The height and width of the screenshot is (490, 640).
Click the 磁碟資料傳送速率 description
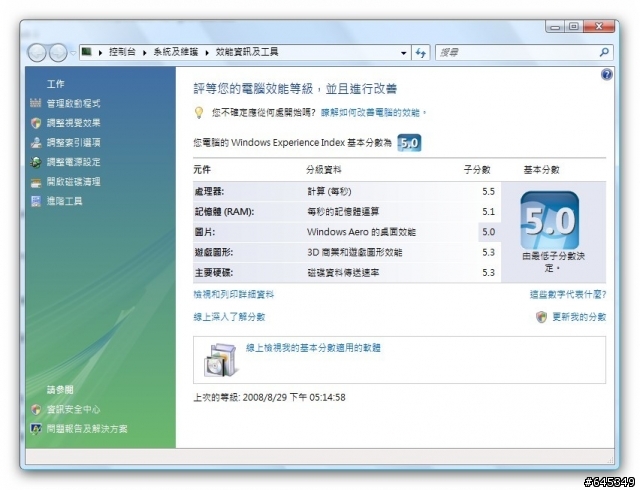click(x=343, y=273)
